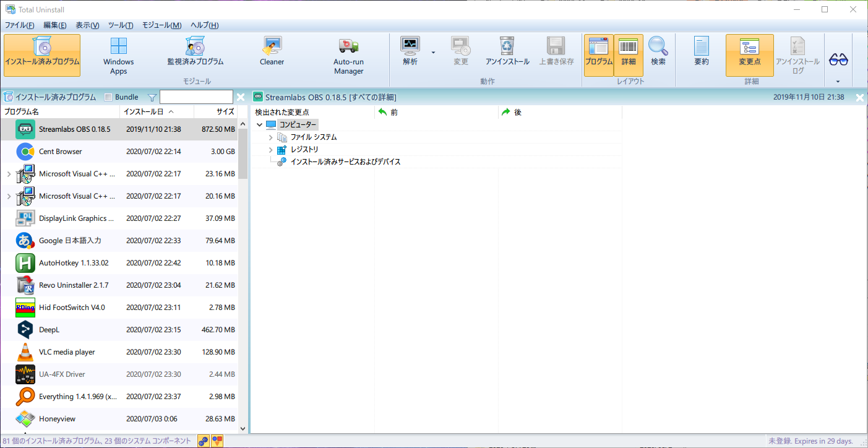Sort by プログラム名 column header

point(61,112)
